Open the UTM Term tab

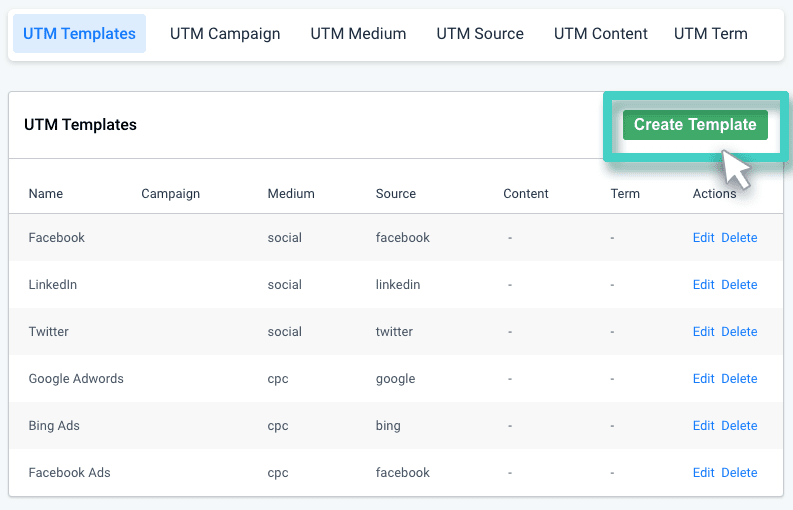coord(710,34)
